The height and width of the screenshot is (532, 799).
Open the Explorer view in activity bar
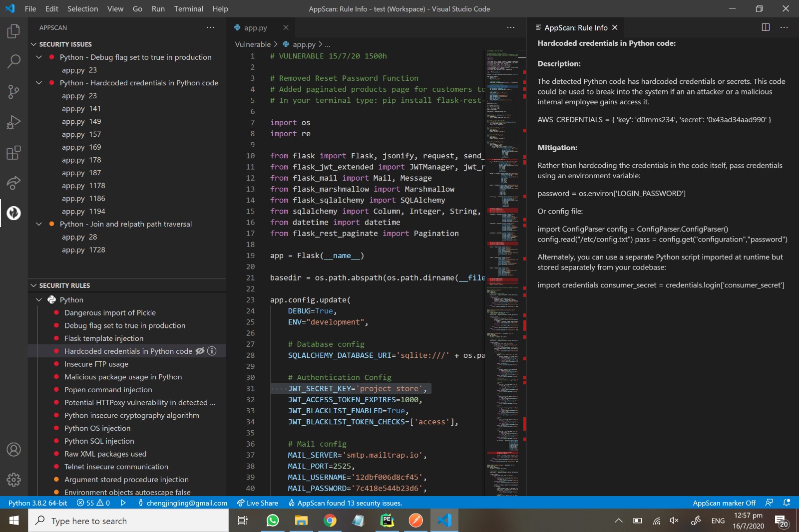tap(13, 31)
